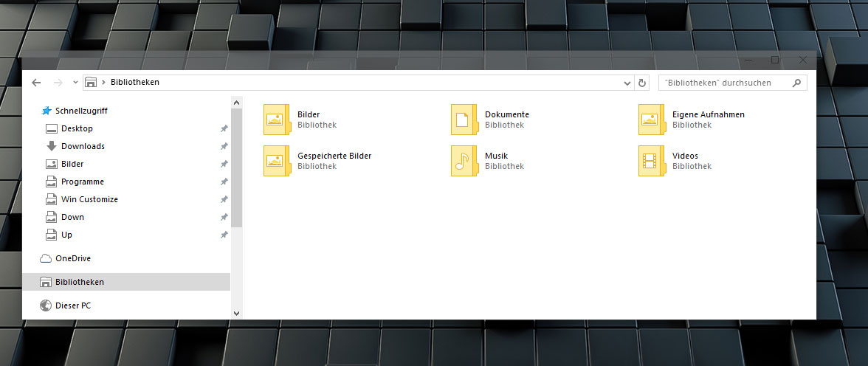Click the Dieser PC icon
This screenshot has height=366, width=868.
(46, 305)
